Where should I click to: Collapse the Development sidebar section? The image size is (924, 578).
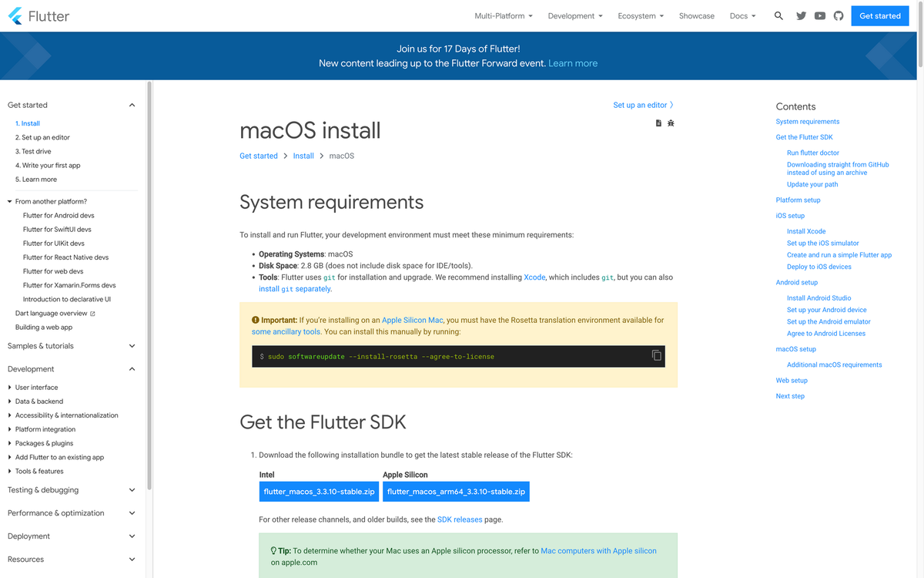(x=72, y=369)
